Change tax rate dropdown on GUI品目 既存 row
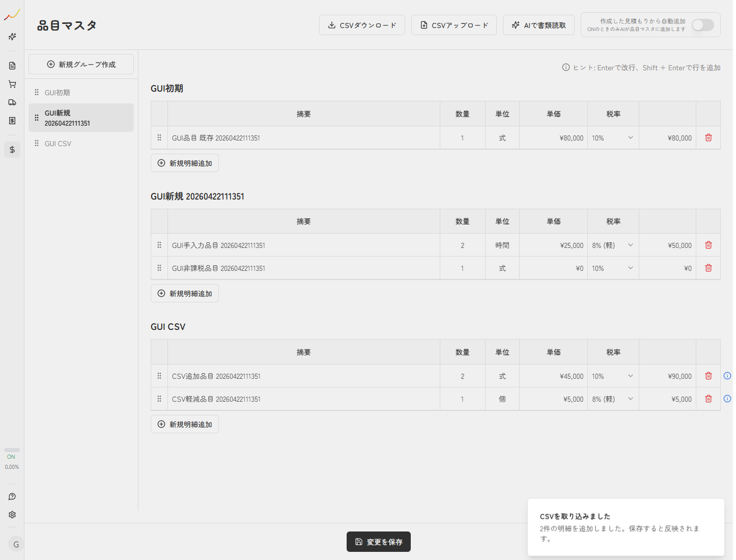Viewport: 736px width, 560px height. coord(613,137)
